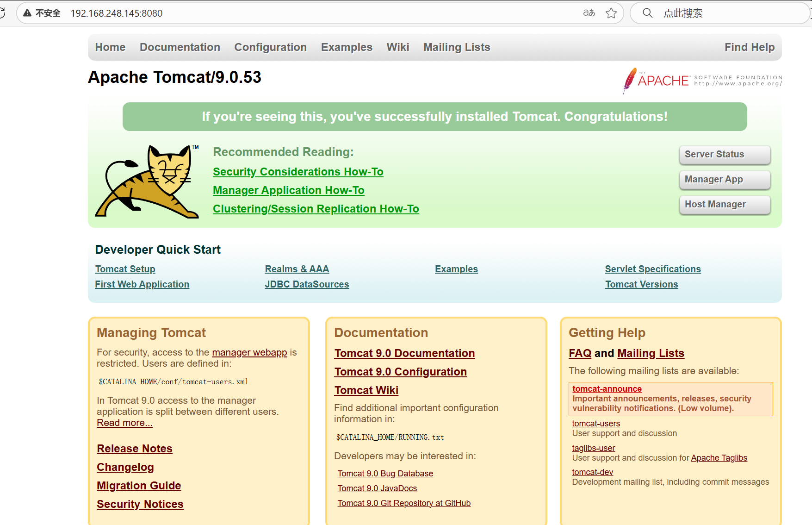Click the Managing Tomcat heading
Image resolution: width=812 pixels, height=525 pixels.
(151, 333)
